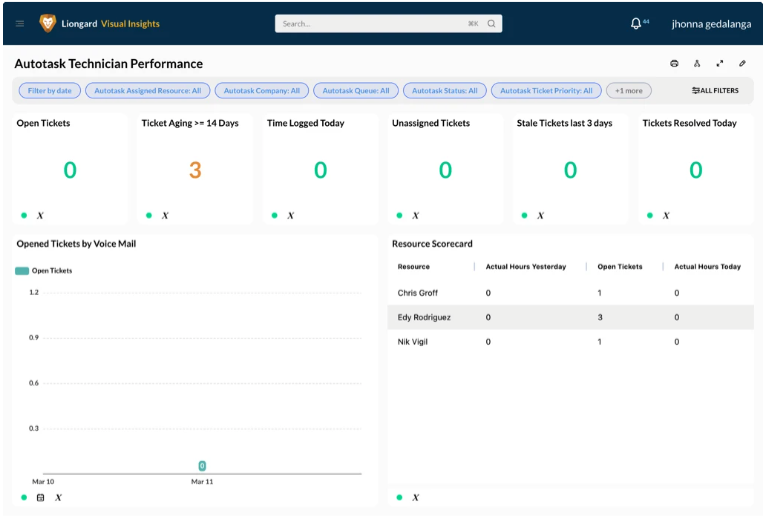Click green dot on Stale Tickets card
765x530 pixels.
(524, 215)
